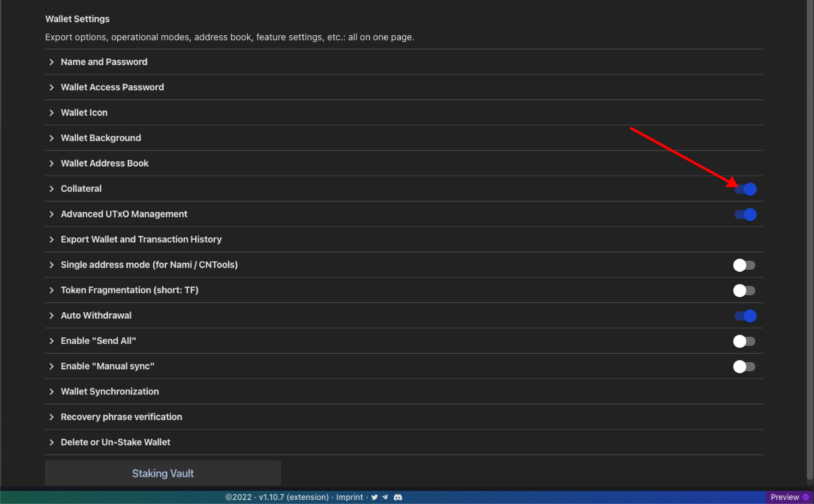Open Export Wallet and Transaction History

point(141,239)
